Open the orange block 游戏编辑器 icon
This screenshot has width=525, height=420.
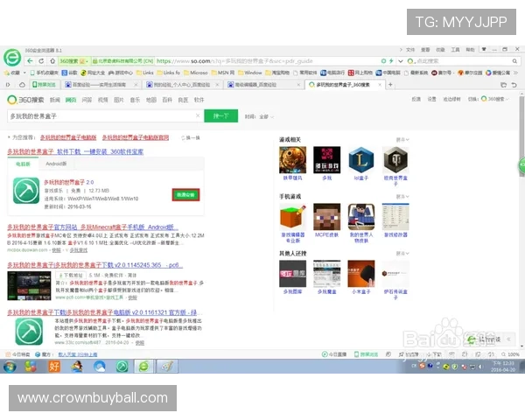[292, 217]
